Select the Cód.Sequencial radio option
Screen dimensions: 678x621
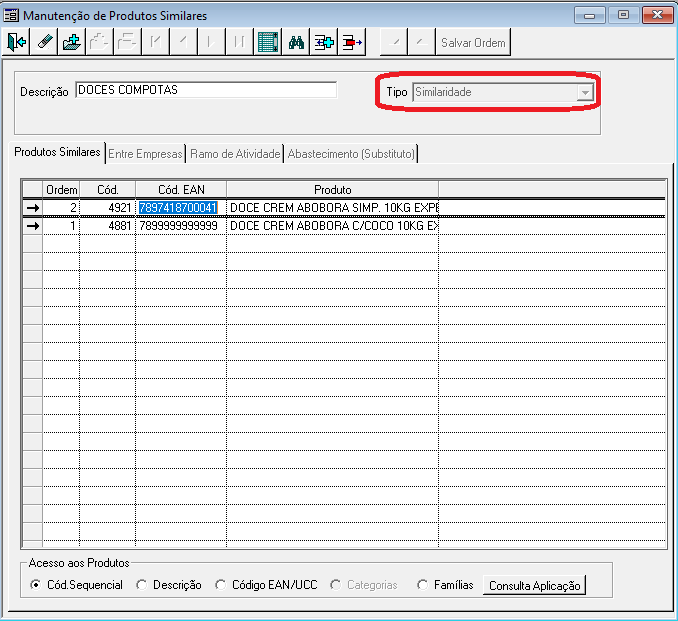click(x=35, y=585)
